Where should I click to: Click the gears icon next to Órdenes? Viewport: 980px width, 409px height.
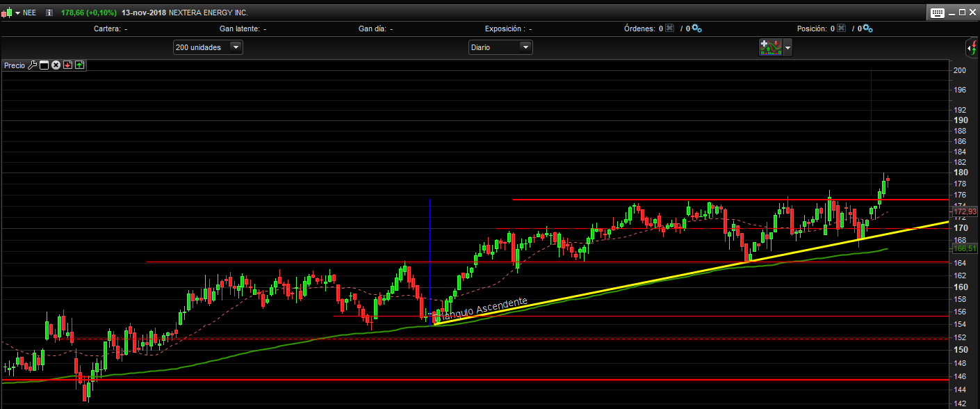696,29
